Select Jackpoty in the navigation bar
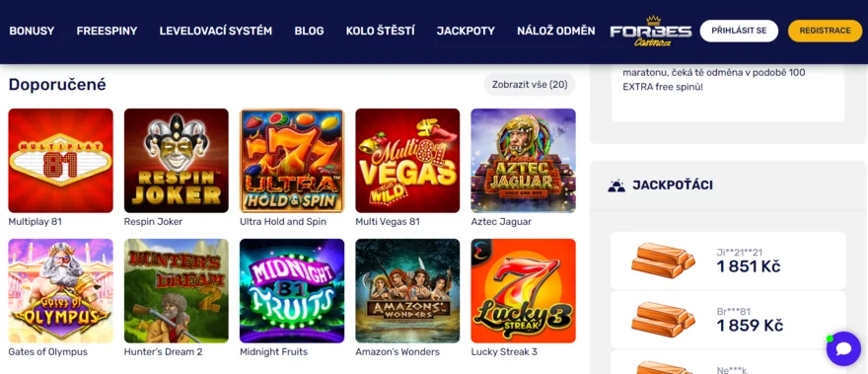Image resolution: width=868 pixels, height=374 pixels. (466, 31)
